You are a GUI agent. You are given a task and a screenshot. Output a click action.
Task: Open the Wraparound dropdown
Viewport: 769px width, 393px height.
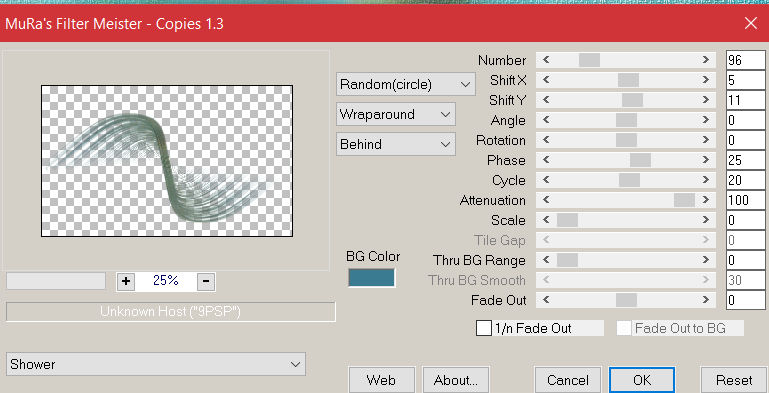click(x=396, y=114)
